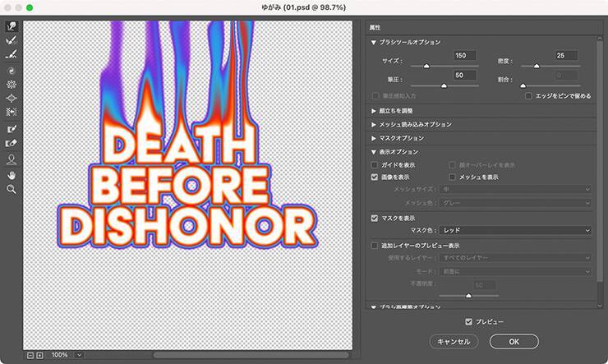Open the zoom level dropdown at 100%
This screenshot has width=608, height=364.
pyautogui.click(x=79, y=355)
